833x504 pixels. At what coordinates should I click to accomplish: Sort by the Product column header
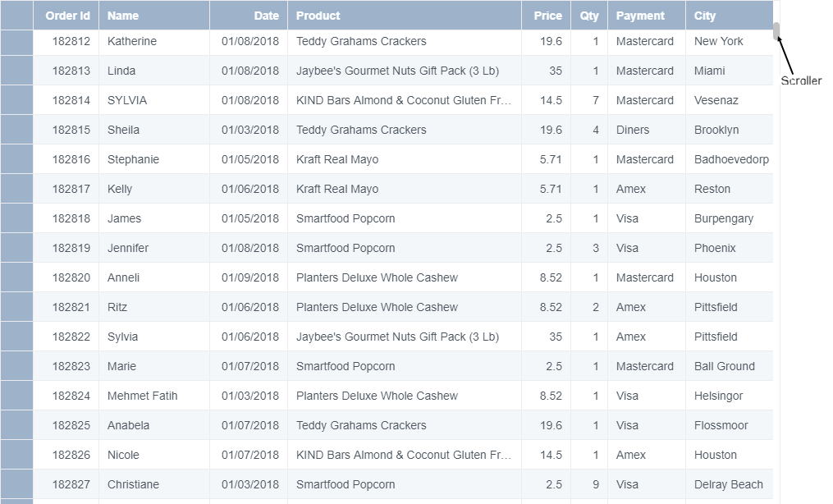(x=405, y=16)
